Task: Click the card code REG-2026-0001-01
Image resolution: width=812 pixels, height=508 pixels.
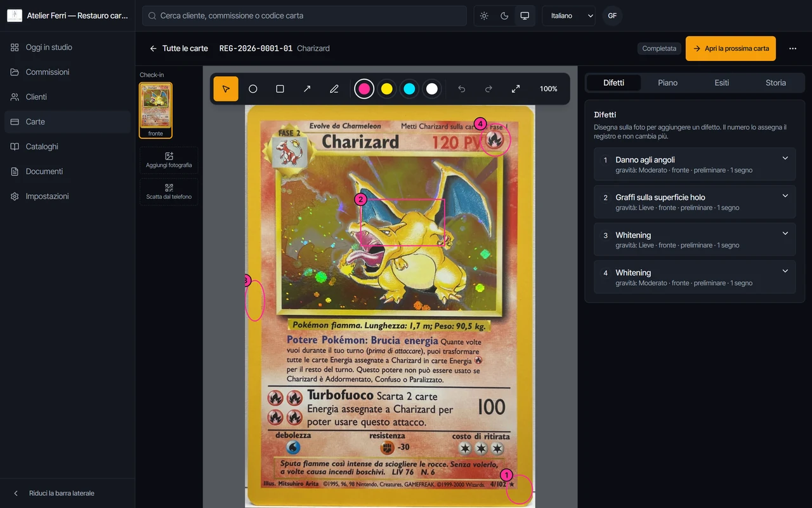Action: tap(256, 48)
